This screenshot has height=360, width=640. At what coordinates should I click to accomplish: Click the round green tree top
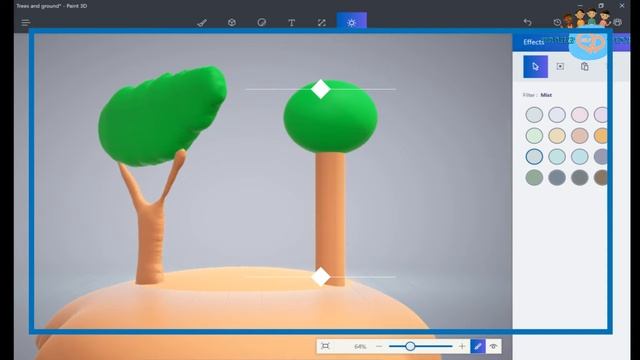pos(331,118)
